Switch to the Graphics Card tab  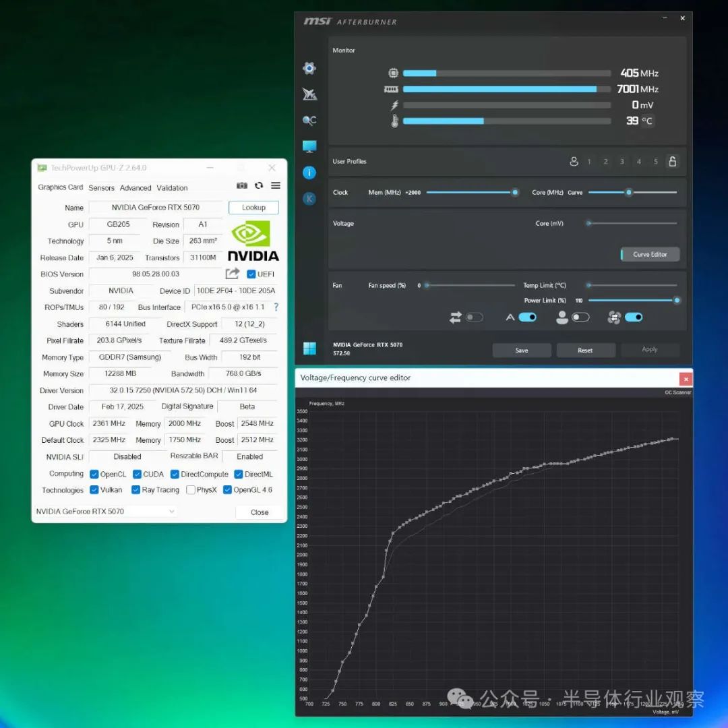(61, 187)
